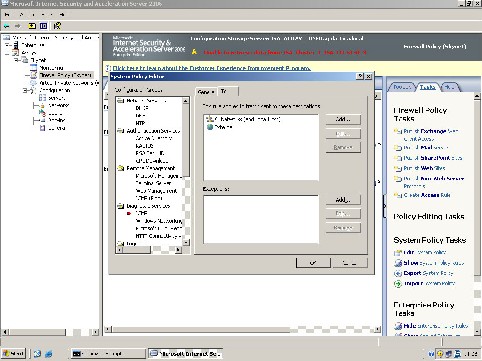The width and height of the screenshot is (482, 361).
Task: Click scroll-up arrow of dialog tree scrollbar
Action: [x=186, y=101]
